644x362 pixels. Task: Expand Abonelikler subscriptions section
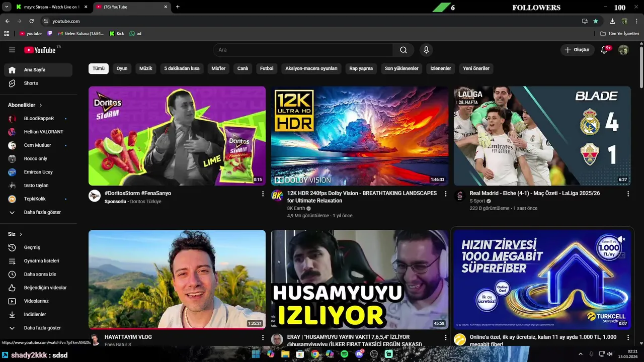click(25, 105)
